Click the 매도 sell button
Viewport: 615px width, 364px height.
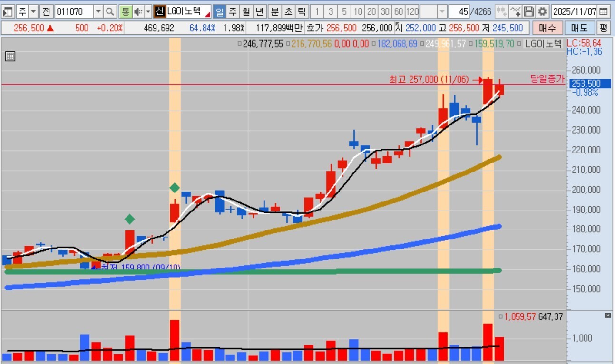coord(579,28)
